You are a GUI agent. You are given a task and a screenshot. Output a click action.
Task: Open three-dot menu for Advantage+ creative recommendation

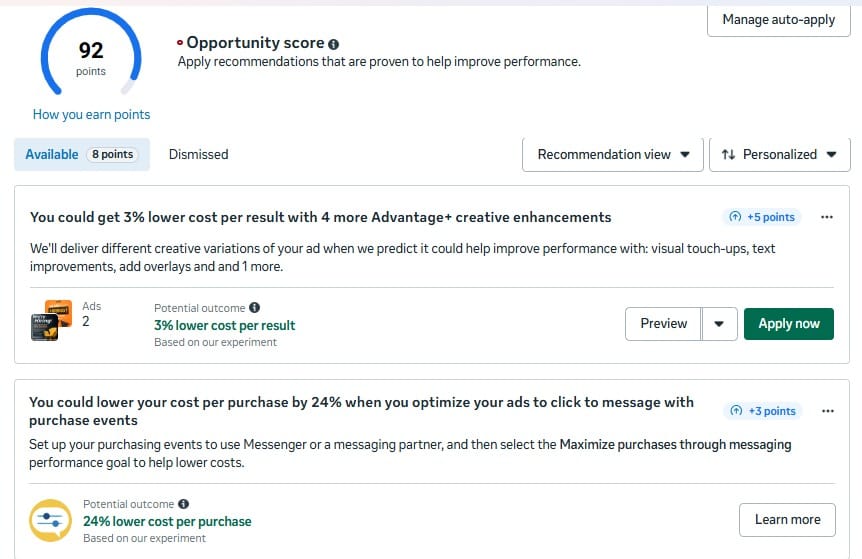point(826,217)
